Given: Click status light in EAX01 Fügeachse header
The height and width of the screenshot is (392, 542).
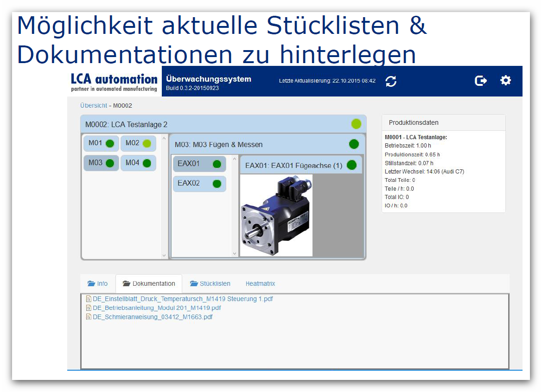Looking at the screenshot, I should pyautogui.click(x=351, y=165).
